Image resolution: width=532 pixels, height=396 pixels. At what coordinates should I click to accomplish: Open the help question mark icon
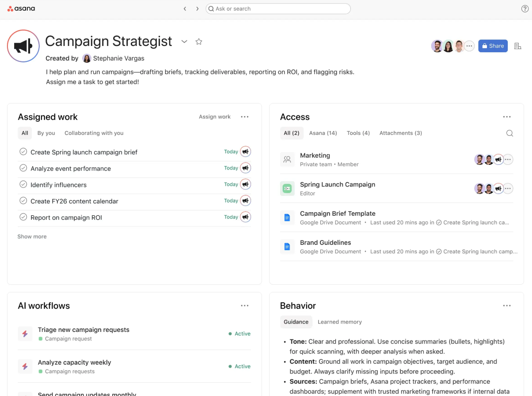click(524, 8)
